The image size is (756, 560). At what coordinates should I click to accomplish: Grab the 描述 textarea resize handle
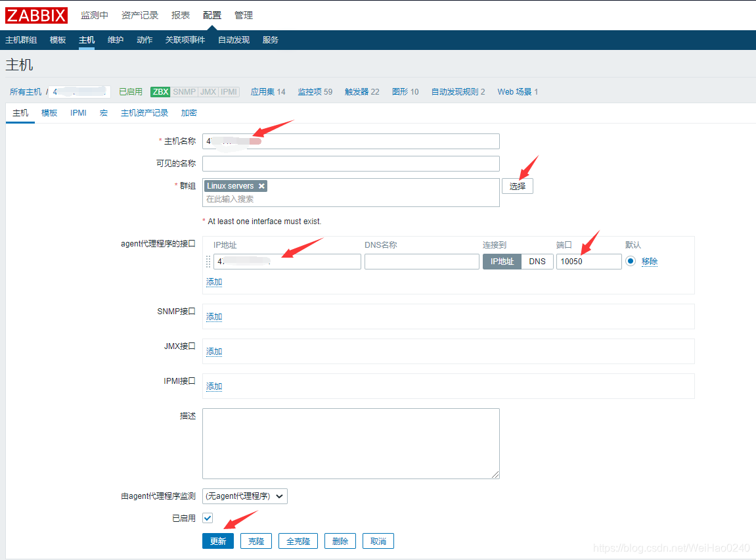click(495, 475)
